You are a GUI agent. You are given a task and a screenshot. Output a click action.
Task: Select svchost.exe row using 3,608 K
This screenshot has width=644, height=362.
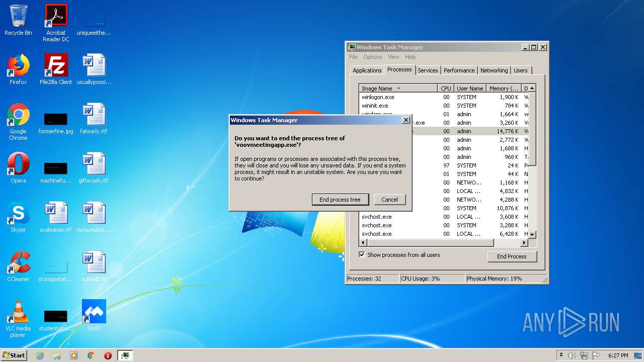tap(443, 217)
